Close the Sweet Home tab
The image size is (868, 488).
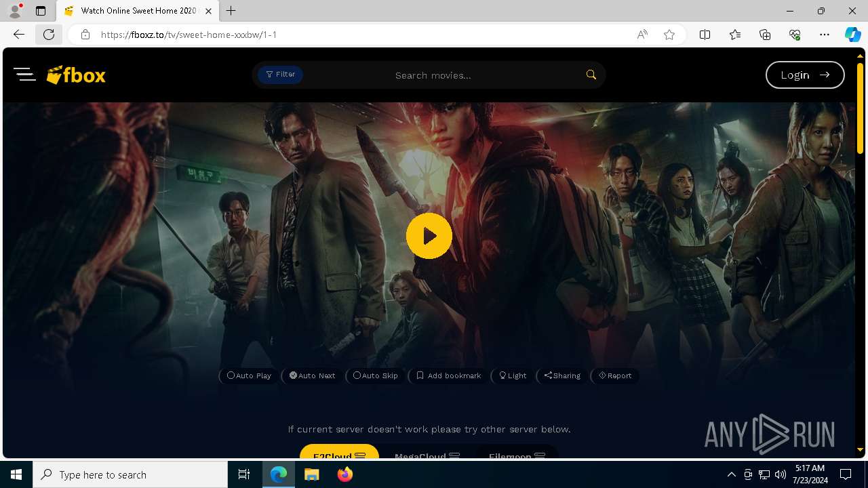(208, 11)
